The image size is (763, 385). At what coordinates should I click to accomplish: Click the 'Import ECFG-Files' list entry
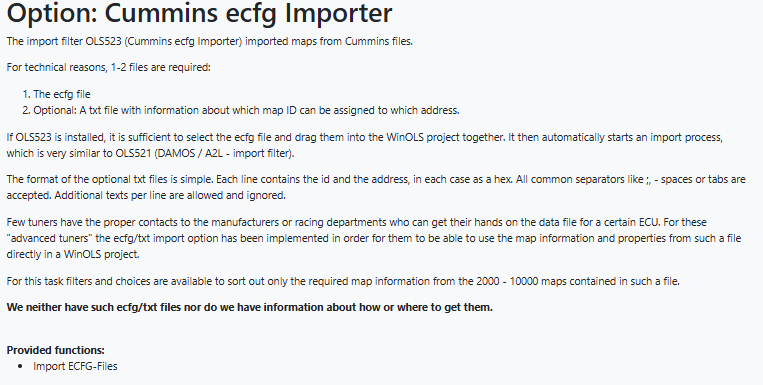(x=75, y=366)
